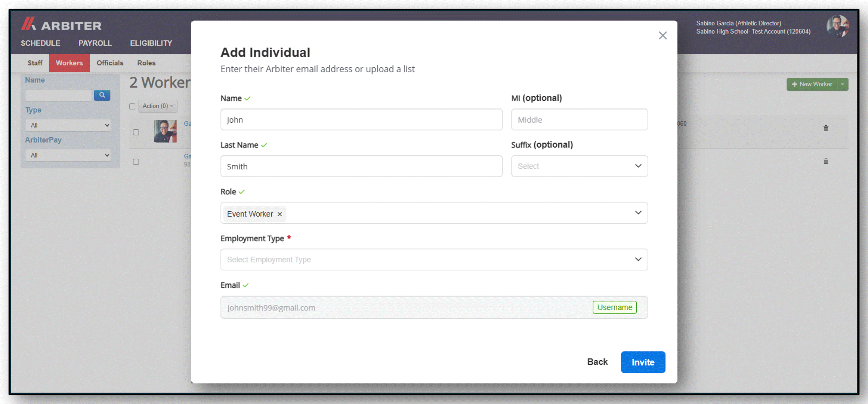This screenshot has width=868, height=404.
Task: Open the Select Employment Type dropdown
Action: [434, 260]
